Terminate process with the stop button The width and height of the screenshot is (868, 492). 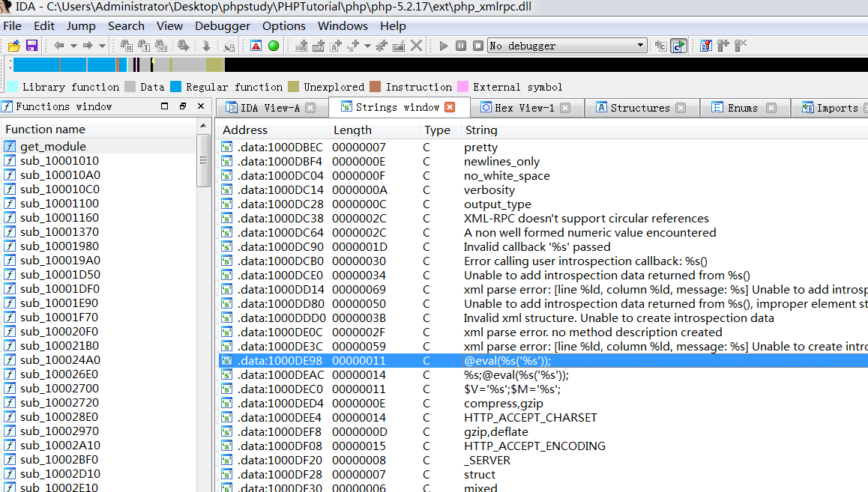click(478, 46)
